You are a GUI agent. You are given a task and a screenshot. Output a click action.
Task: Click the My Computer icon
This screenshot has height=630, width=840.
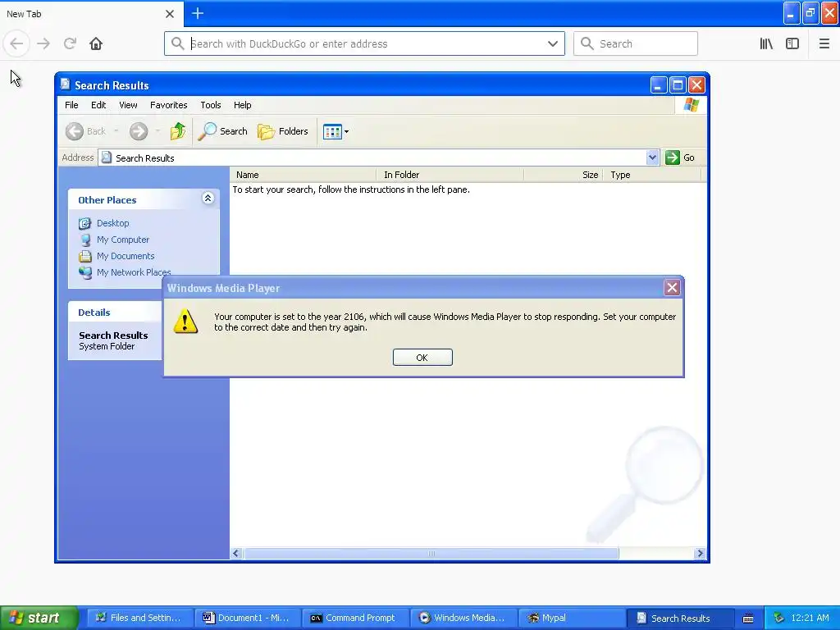tap(84, 240)
